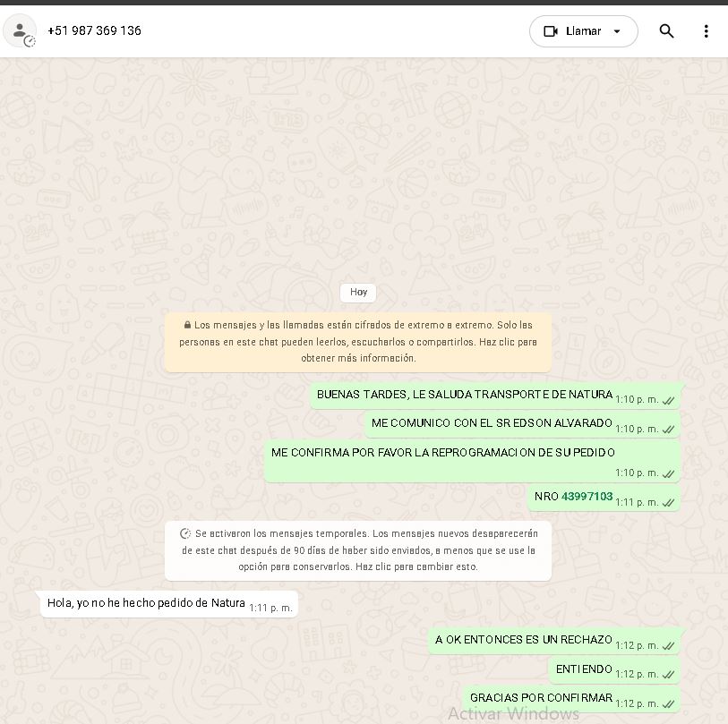728x724 pixels.
Task: Click the Llamar call button label
Action: (x=583, y=30)
